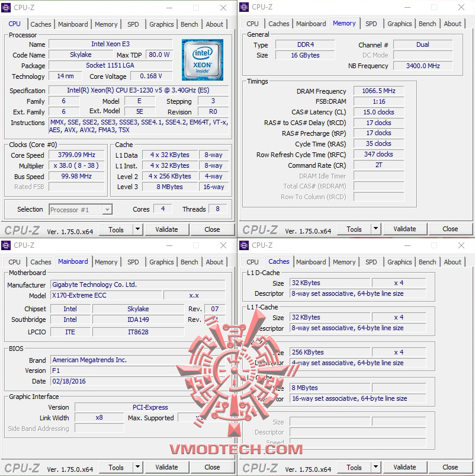Click Close button in bottom-left Mainboard window
The width and height of the screenshot is (475, 476).
(212, 467)
